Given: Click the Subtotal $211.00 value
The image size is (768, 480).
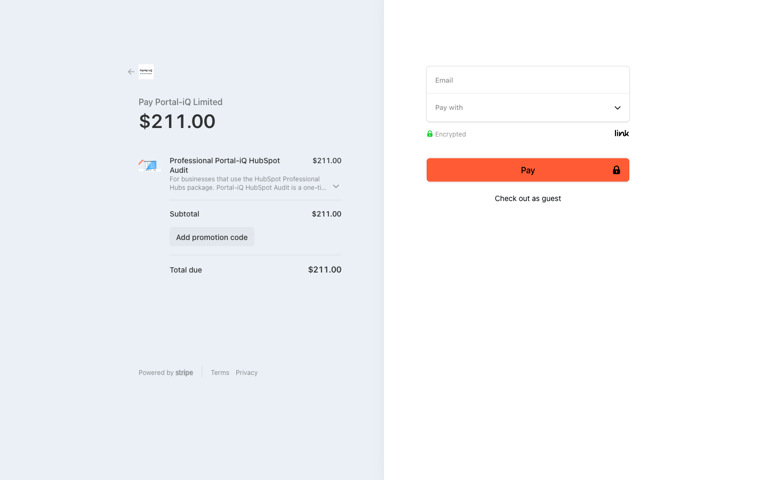Looking at the screenshot, I should [327, 214].
